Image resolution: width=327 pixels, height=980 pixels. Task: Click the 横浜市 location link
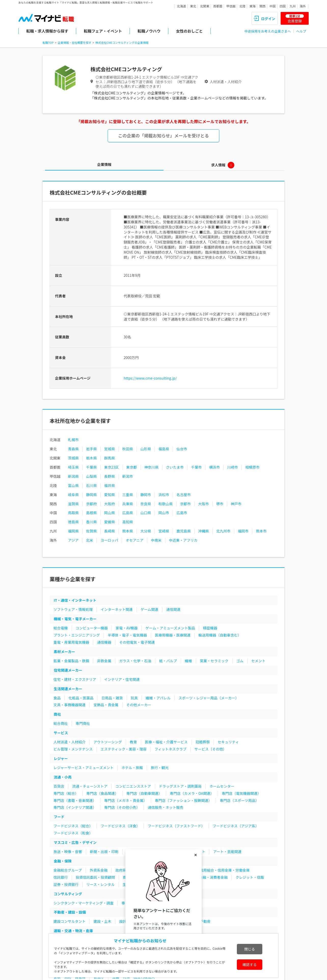pos(214,467)
